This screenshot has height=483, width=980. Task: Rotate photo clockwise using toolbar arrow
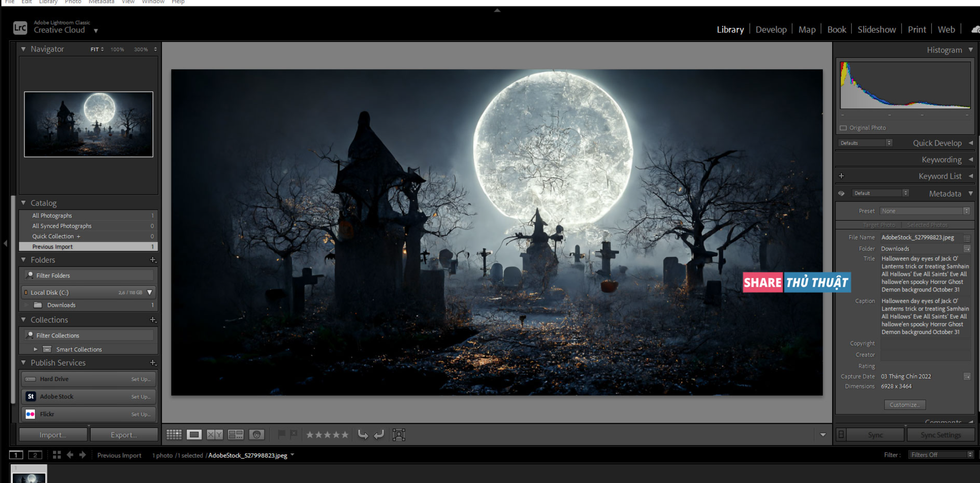click(379, 435)
